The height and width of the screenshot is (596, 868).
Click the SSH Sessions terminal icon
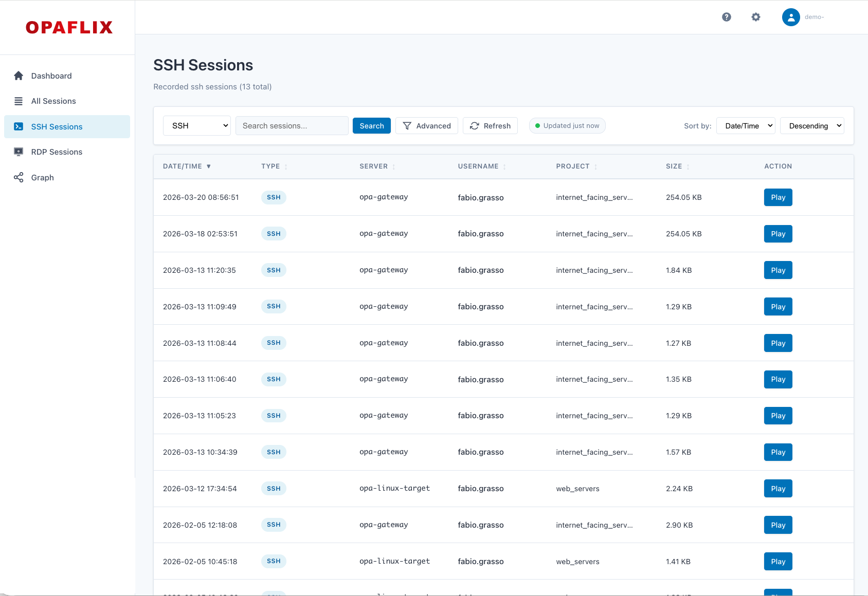point(19,126)
